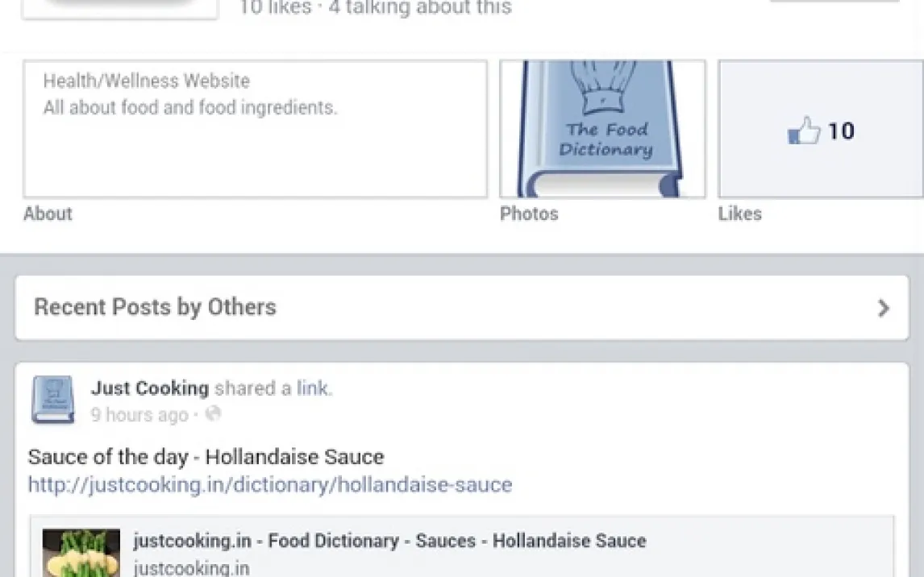Tap the Just Cooking post avatar icon

tap(53, 400)
